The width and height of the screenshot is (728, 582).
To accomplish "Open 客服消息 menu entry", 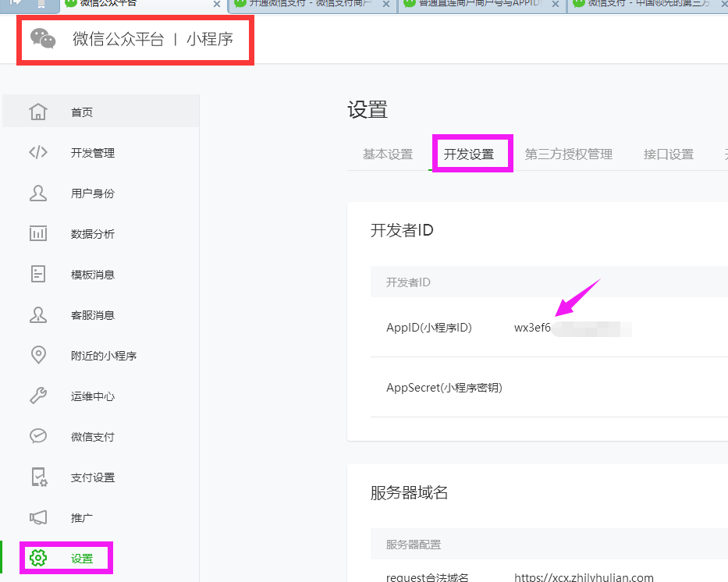I will point(92,315).
